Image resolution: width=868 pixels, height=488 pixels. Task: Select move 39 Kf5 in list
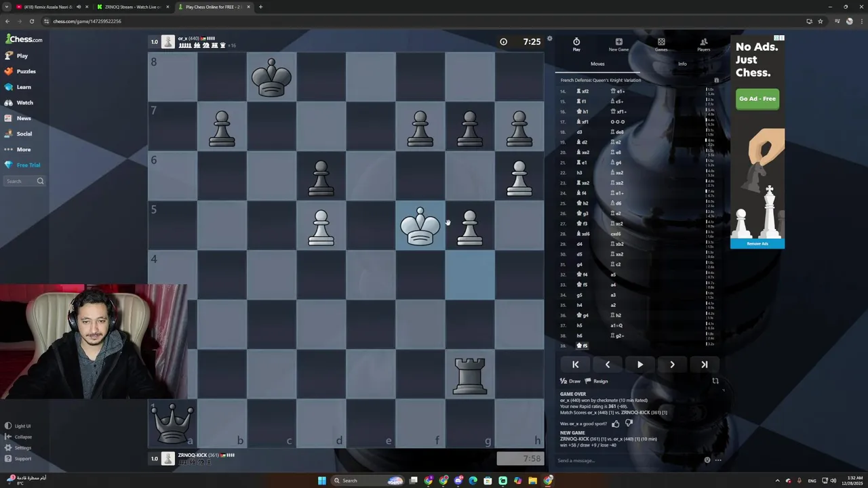583,346
